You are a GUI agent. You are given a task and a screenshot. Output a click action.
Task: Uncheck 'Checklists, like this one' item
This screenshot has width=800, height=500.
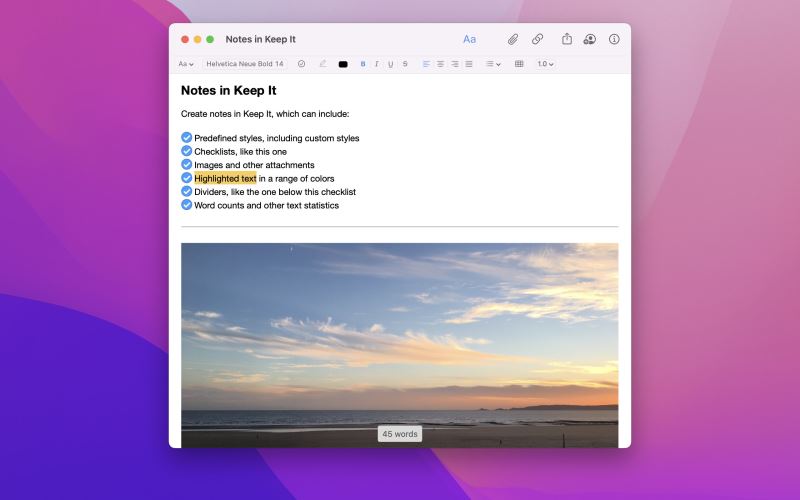coord(186,151)
